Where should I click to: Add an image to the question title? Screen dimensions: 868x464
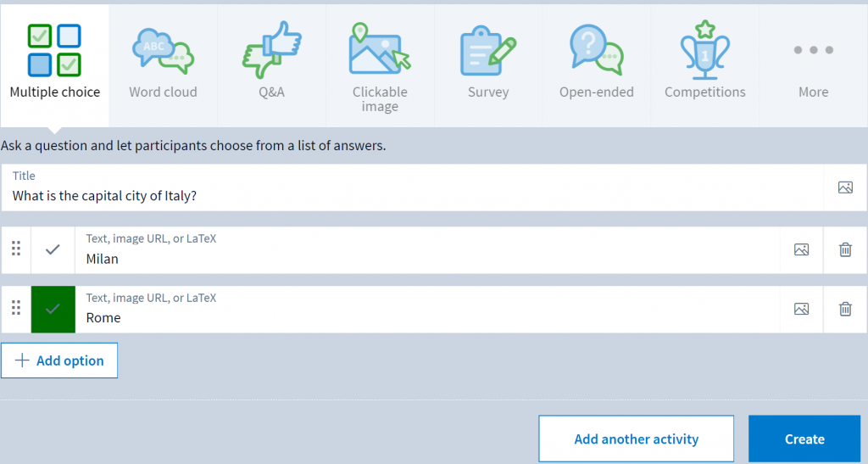[845, 187]
